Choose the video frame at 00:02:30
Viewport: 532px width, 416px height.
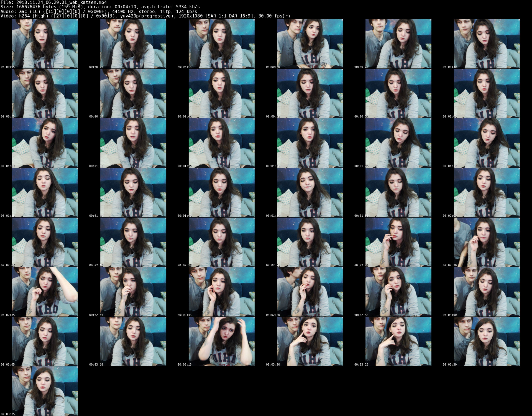[x=487, y=242]
